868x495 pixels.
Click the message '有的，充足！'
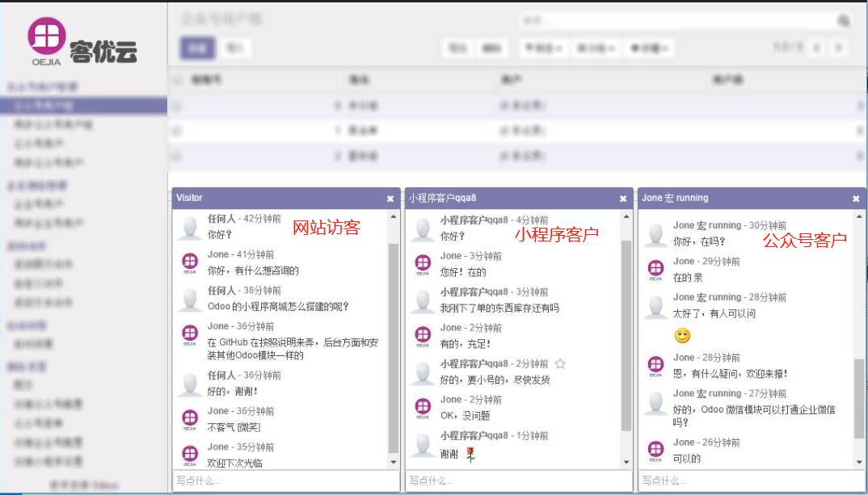466,344
